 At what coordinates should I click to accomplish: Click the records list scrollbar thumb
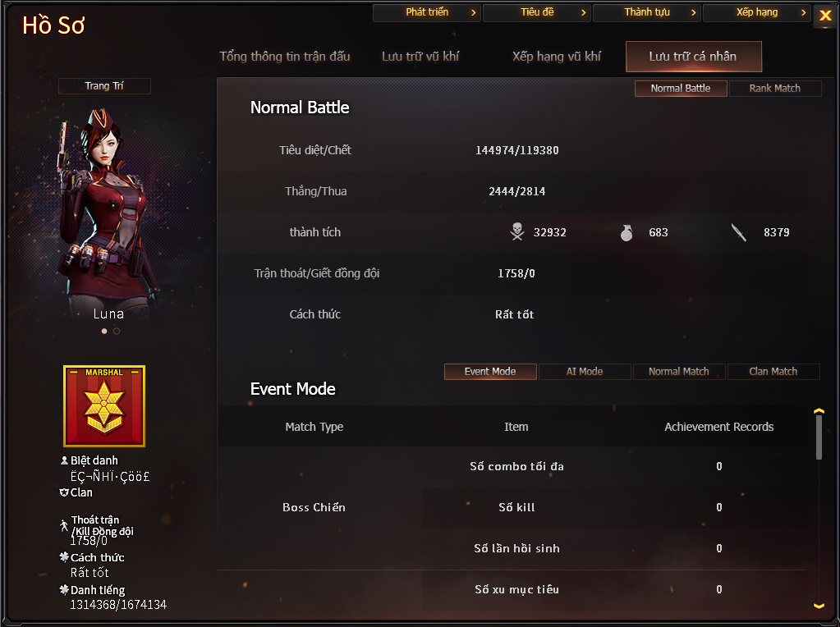click(819, 437)
